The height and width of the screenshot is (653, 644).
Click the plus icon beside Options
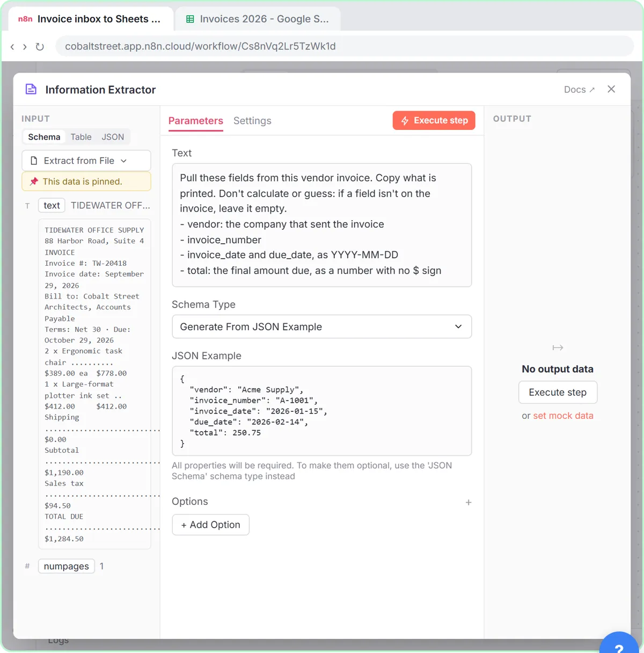point(469,503)
